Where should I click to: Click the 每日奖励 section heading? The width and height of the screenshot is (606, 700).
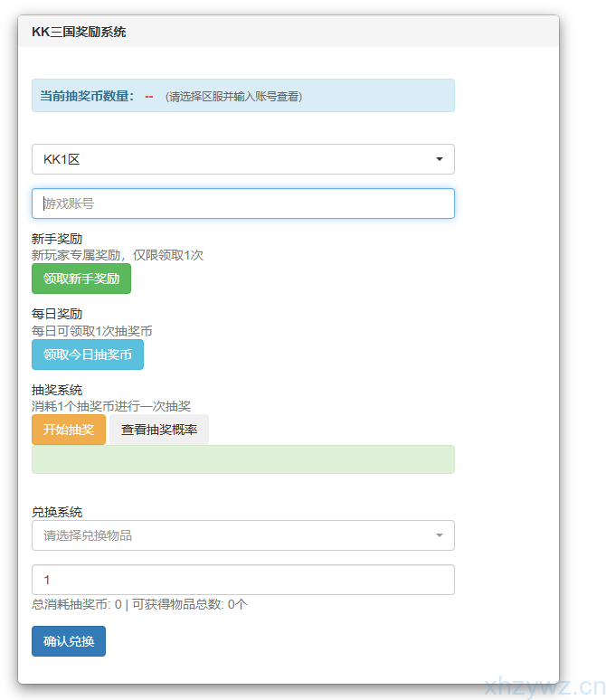click(x=57, y=315)
